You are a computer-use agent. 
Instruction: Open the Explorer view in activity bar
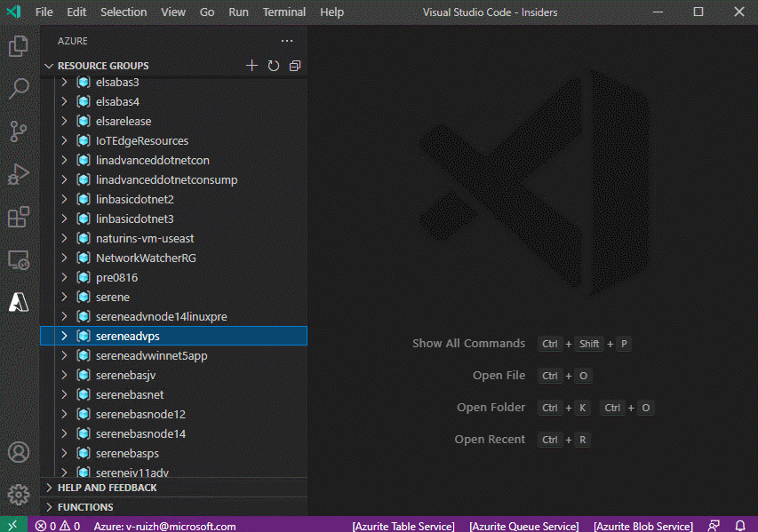pyautogui.click(x=19, y=46)
